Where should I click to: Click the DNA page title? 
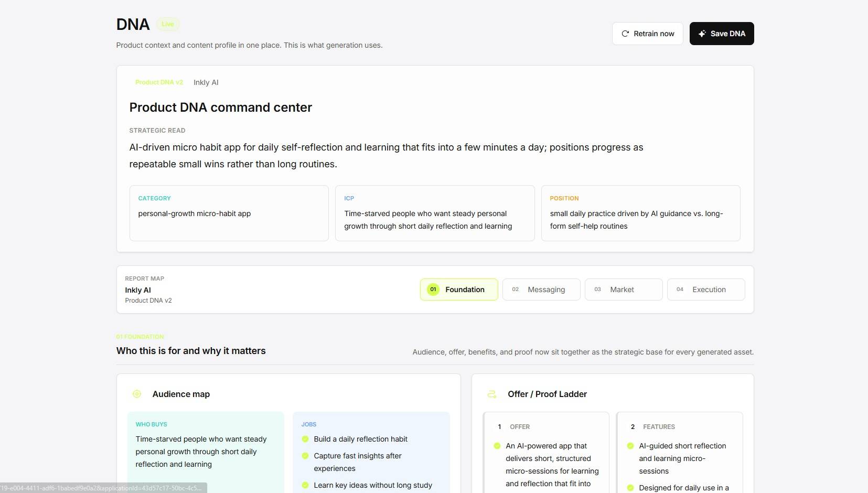[133, 24]
